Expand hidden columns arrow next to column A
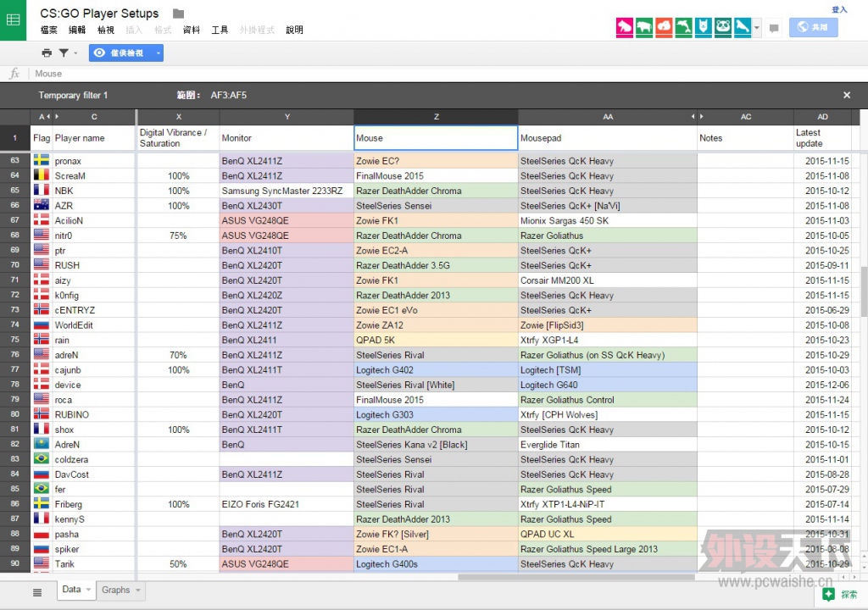 [x=48, y=117]
